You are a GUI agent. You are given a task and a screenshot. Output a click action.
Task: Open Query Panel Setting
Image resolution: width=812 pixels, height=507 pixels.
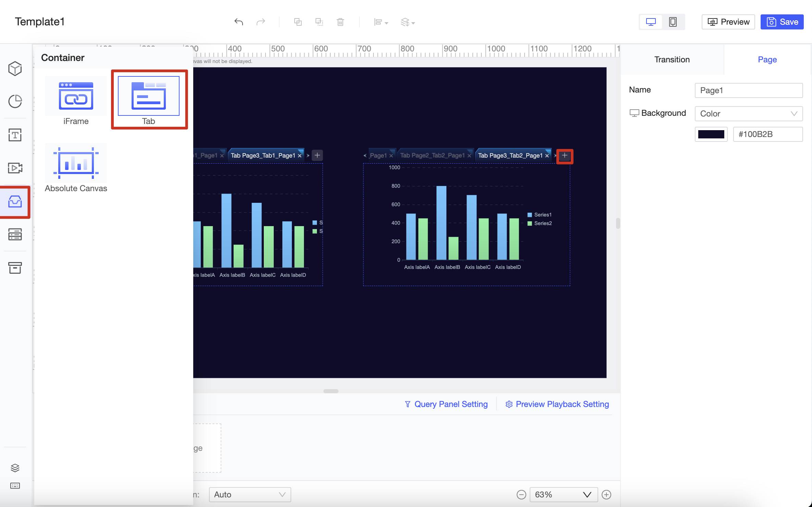[x=446, y=404]
